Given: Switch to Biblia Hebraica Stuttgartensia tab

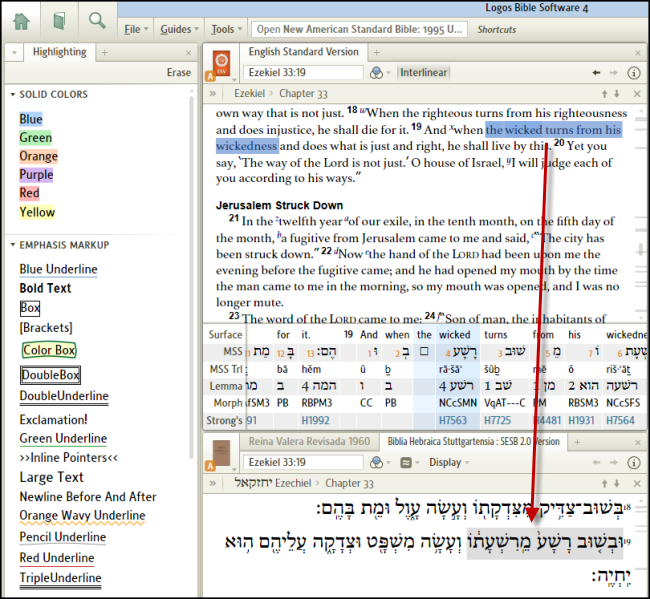Looking at the screenshot, I should [x=473, y=441].
